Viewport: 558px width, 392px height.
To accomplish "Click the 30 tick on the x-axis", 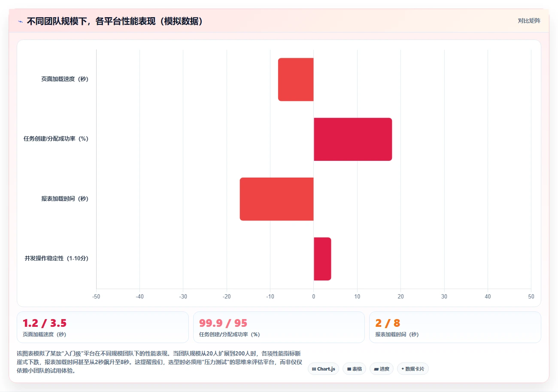I will click(x=444, y=296).
